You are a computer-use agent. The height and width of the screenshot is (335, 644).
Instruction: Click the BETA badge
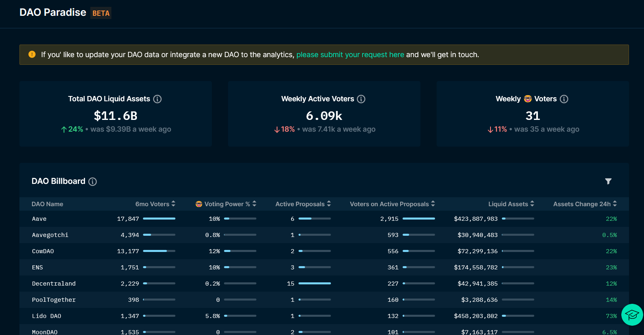(101, 13)
